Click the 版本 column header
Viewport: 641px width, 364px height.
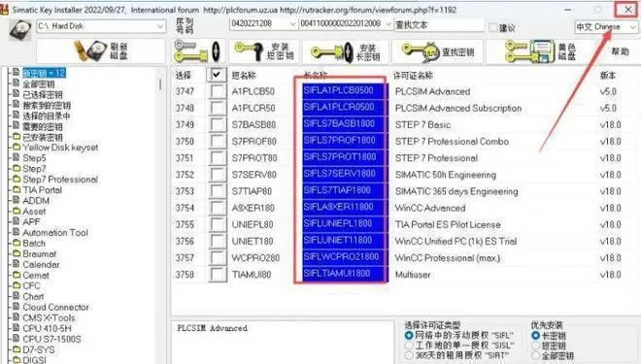(x=608, y=75)
